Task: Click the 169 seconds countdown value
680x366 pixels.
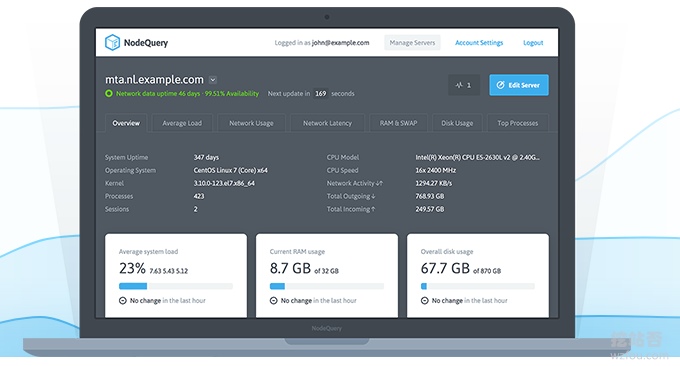Action: [321, 93]
